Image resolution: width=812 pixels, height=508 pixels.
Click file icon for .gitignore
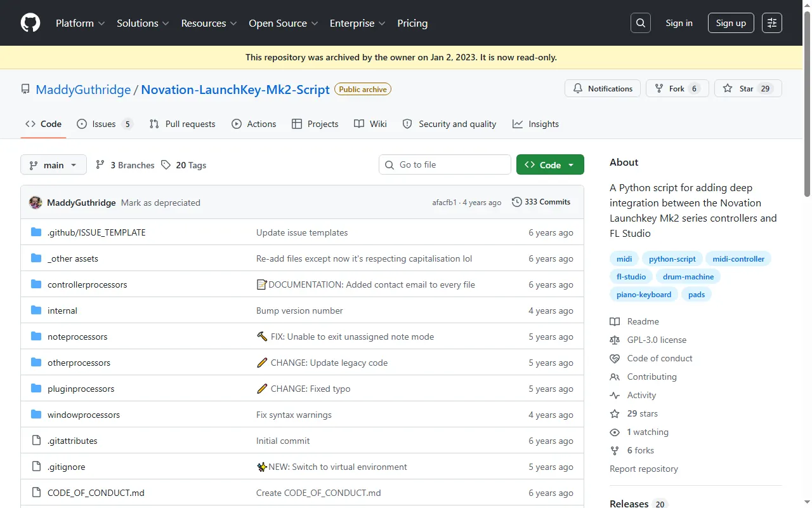click(36, 467)
